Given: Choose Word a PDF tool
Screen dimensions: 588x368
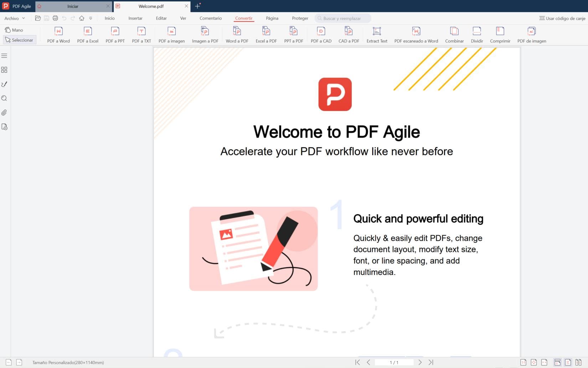Looking at the screenshot, I should 237,35.
